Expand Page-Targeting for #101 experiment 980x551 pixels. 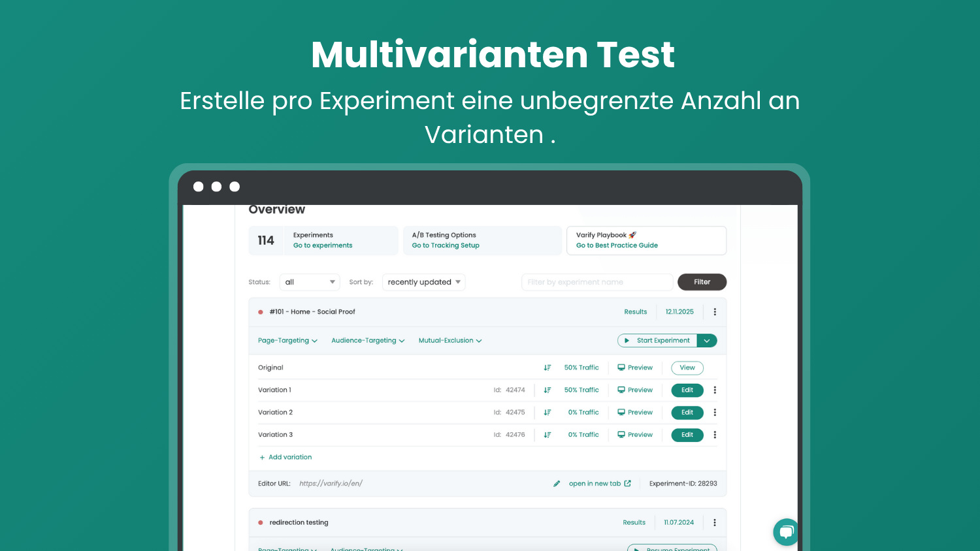click(x=287, y=341)
